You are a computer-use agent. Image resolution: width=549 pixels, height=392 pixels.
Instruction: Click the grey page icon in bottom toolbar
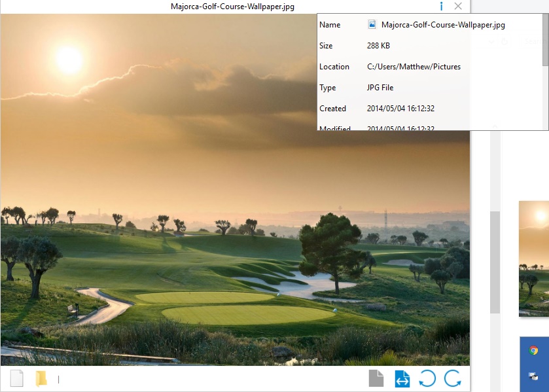click(x=376, y=379)
